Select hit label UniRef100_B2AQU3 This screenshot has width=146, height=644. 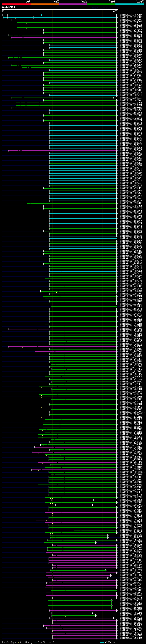pyautogui.click(x=131, y=321)
